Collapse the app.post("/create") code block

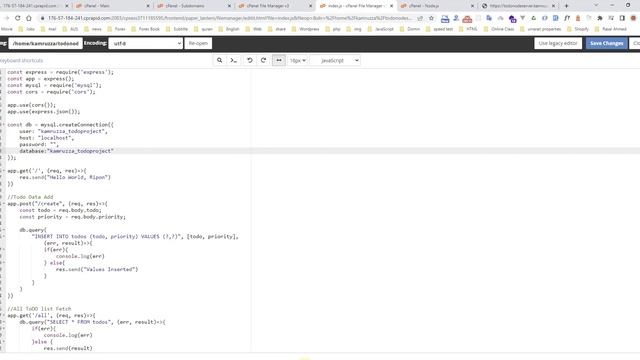point(4,203)
